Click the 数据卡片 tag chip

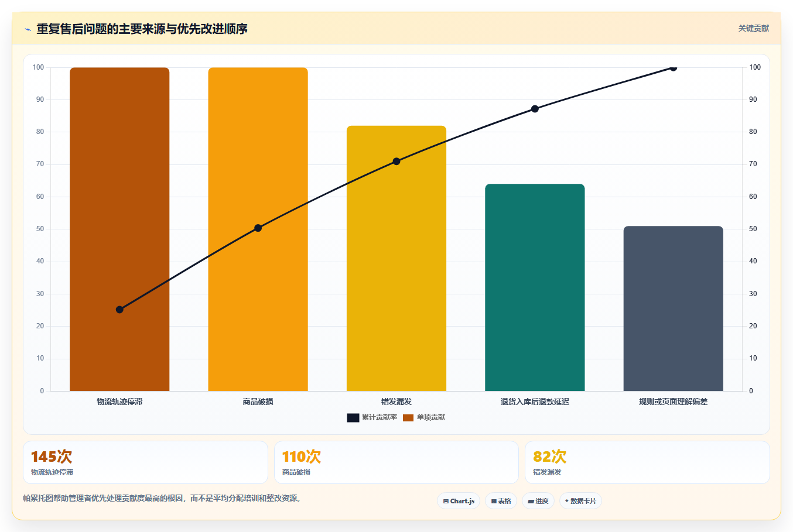pos(580,501)
